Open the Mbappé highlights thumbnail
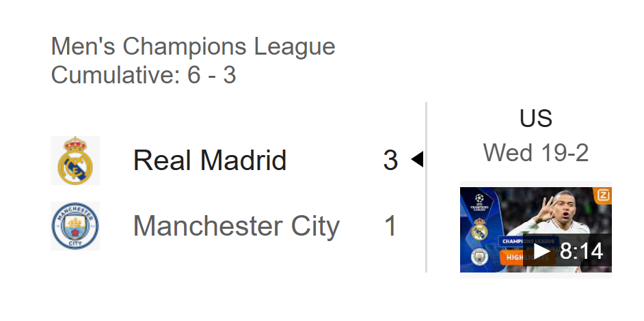 (x=535, y=230)
